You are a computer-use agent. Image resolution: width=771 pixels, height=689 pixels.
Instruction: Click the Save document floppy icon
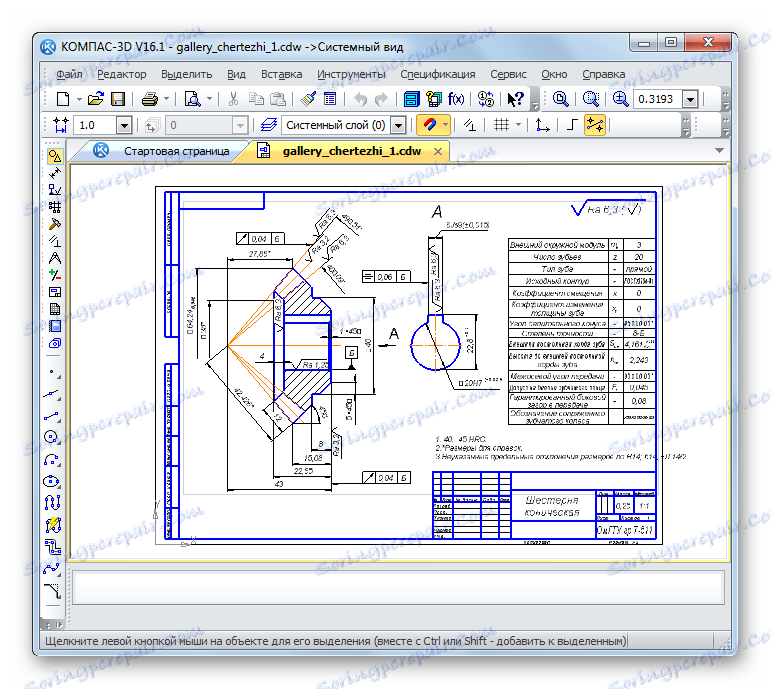(x=118, y=99)
